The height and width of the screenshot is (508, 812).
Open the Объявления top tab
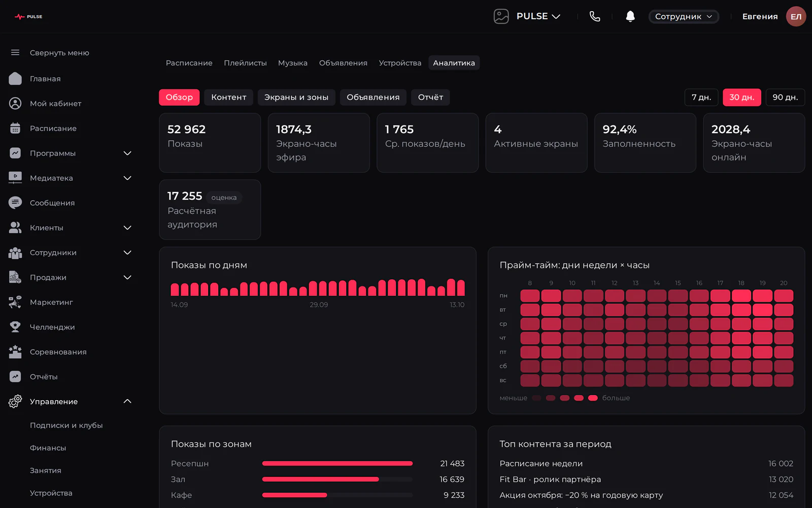[x=343, y=63]
